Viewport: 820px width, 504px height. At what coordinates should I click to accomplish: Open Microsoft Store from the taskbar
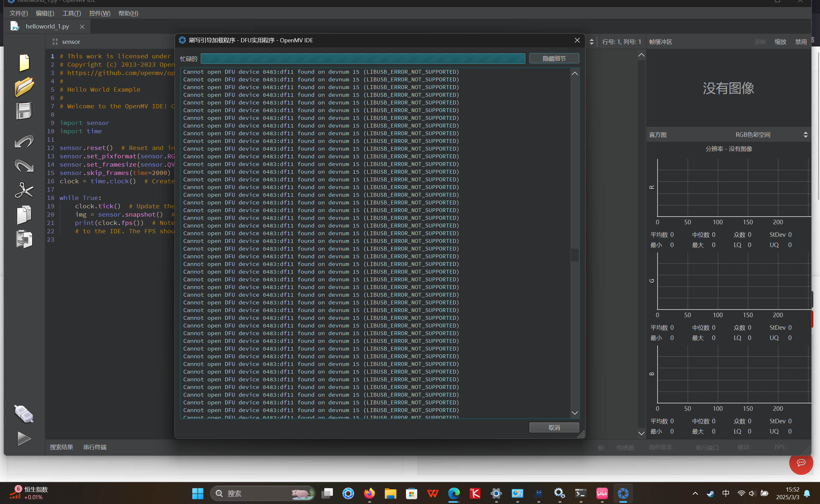point(412,493)
